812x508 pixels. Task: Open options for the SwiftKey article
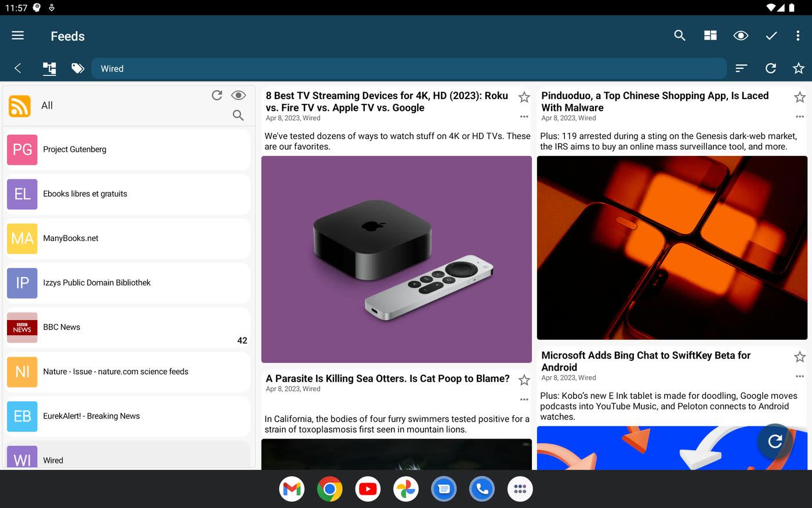(800, 376)
